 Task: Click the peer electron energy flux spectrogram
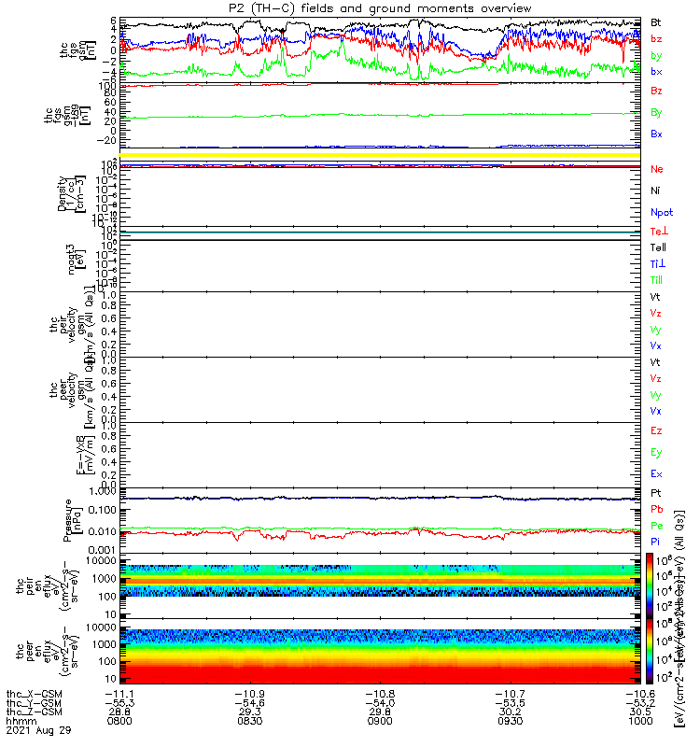pos(380,651)
